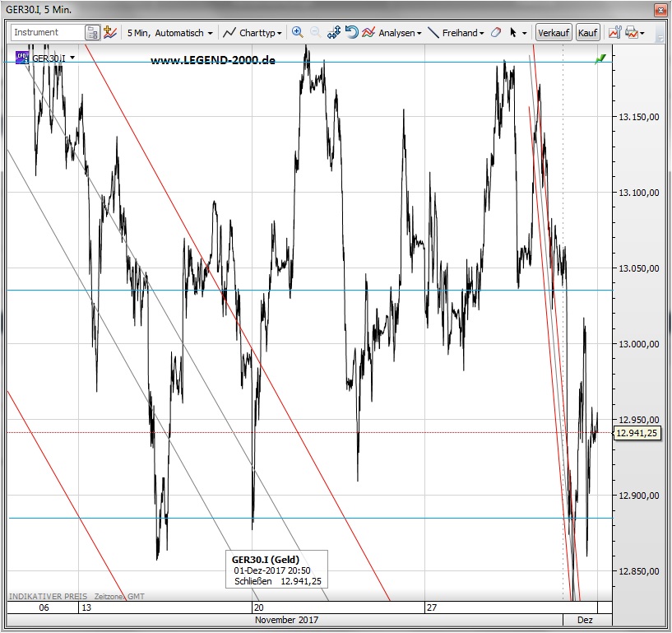Open the instrument list picker icon
The width and height of the screenshot is (672, 633).
[x=92, y=33]
